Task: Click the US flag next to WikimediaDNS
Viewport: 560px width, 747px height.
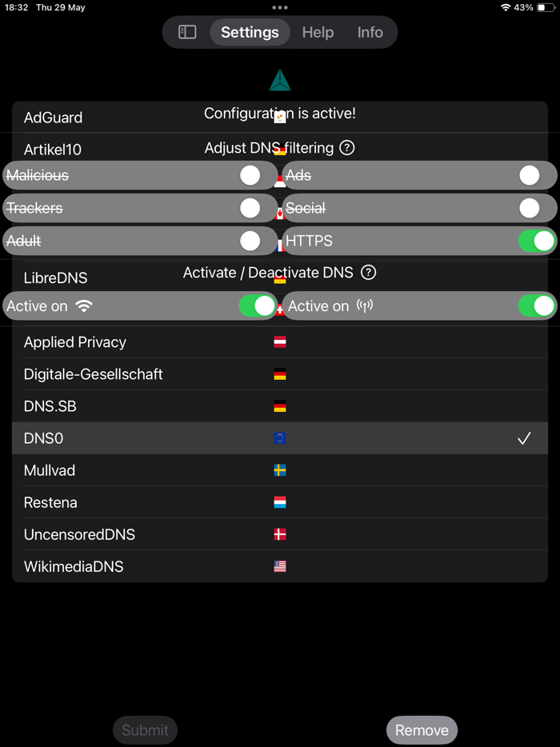Action: 280,566
